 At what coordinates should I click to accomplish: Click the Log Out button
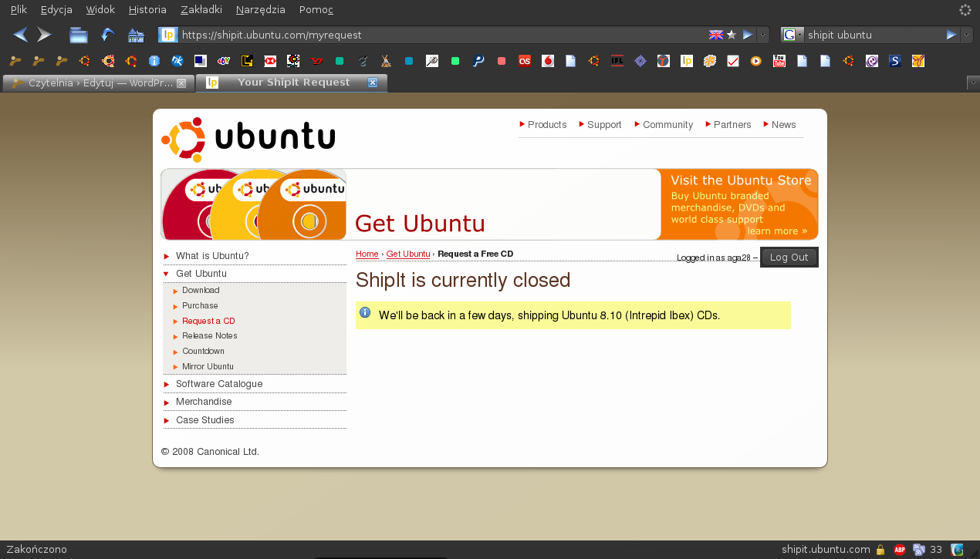(x=789, y=258)
